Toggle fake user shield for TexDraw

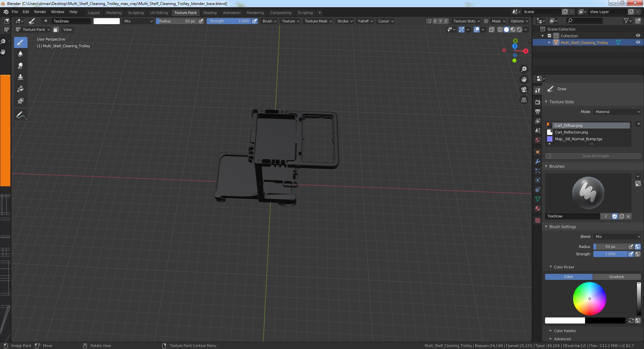[x=614, y=216]
